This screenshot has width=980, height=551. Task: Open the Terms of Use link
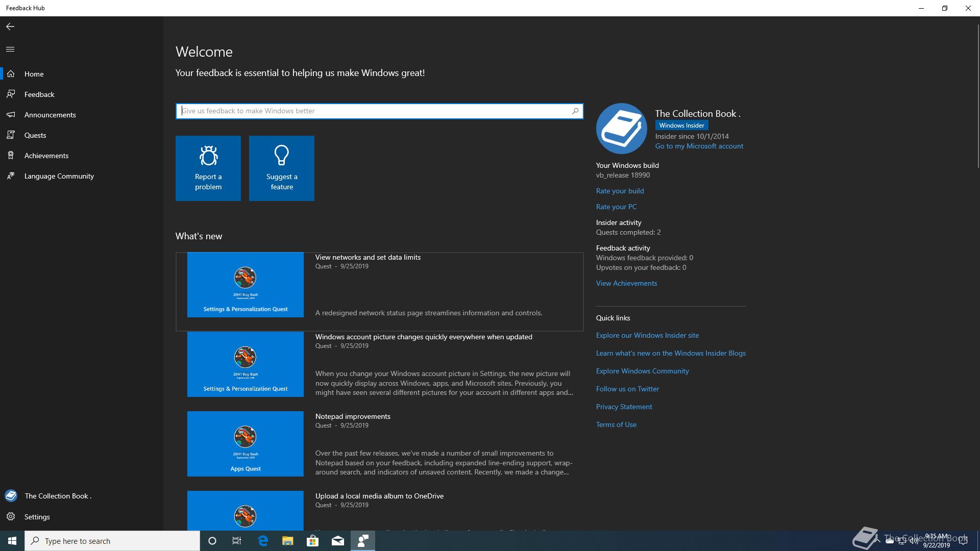[x=616, y=424]
